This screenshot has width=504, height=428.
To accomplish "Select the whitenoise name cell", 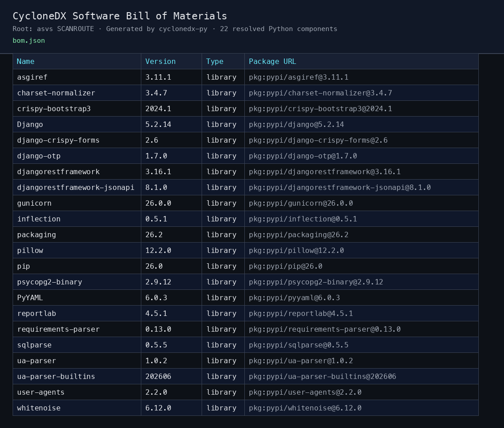I will (77, 408).
